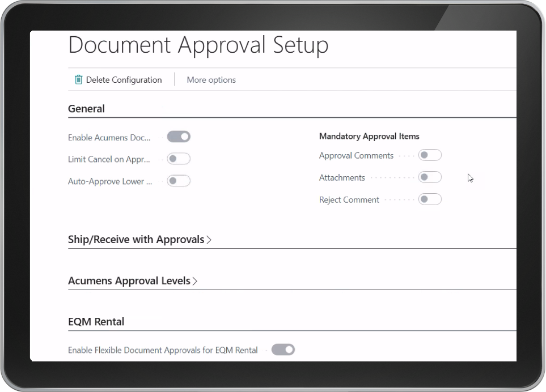546x392 pixels.
Task: Click the trash can Delete Configuration icon
Action: [78, 80]
